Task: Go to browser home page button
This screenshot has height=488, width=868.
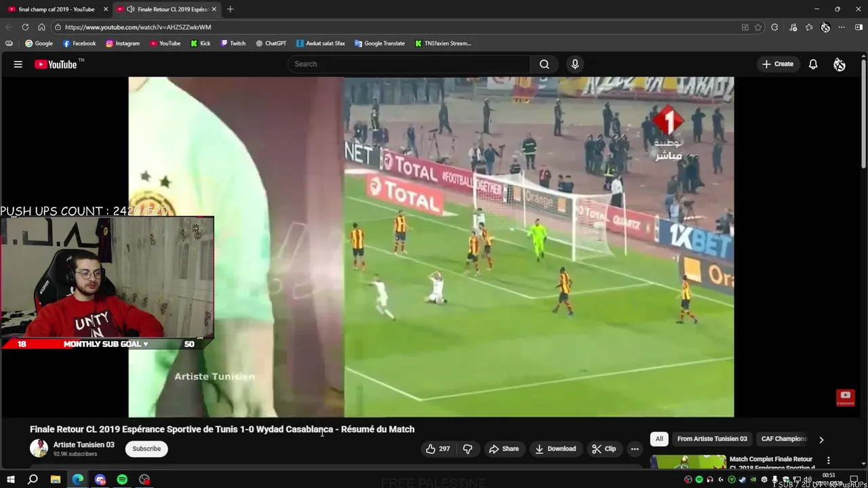Action: pos(41,27)
